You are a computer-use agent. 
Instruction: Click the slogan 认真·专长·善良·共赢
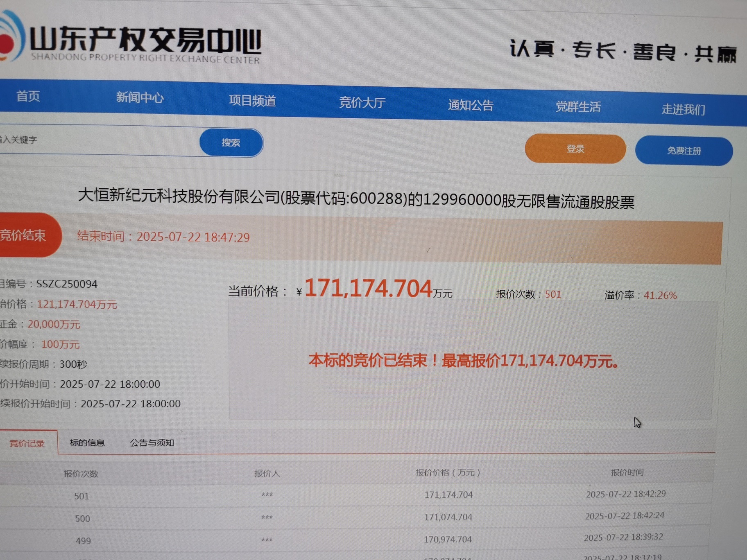click(x=623, y=52)
